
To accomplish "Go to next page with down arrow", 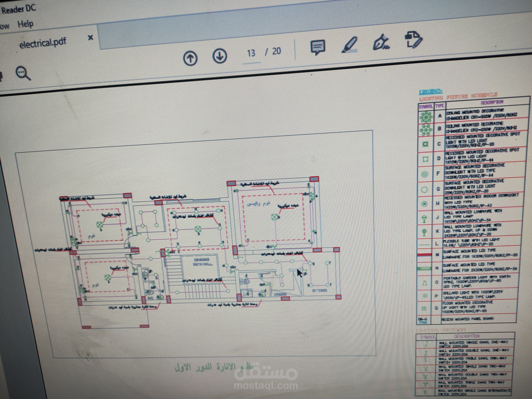I will [x=220, y=56].
